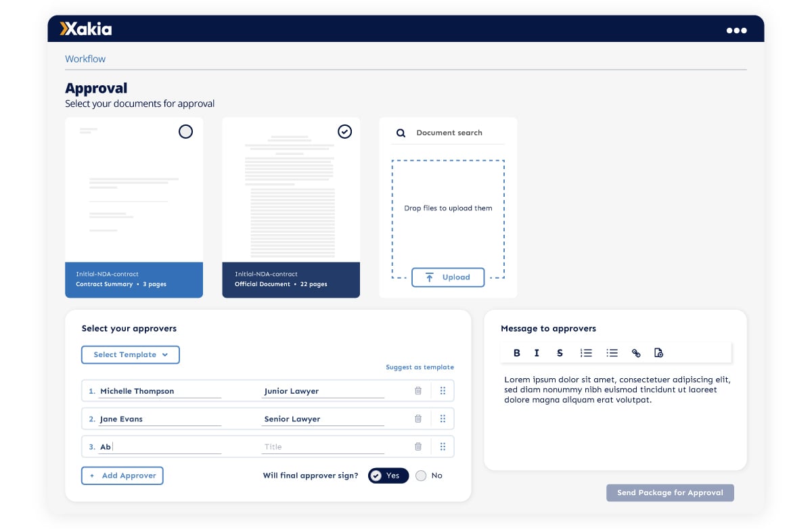
Task: Click the Upload button for documents
Action: click(x=448, y=277)
